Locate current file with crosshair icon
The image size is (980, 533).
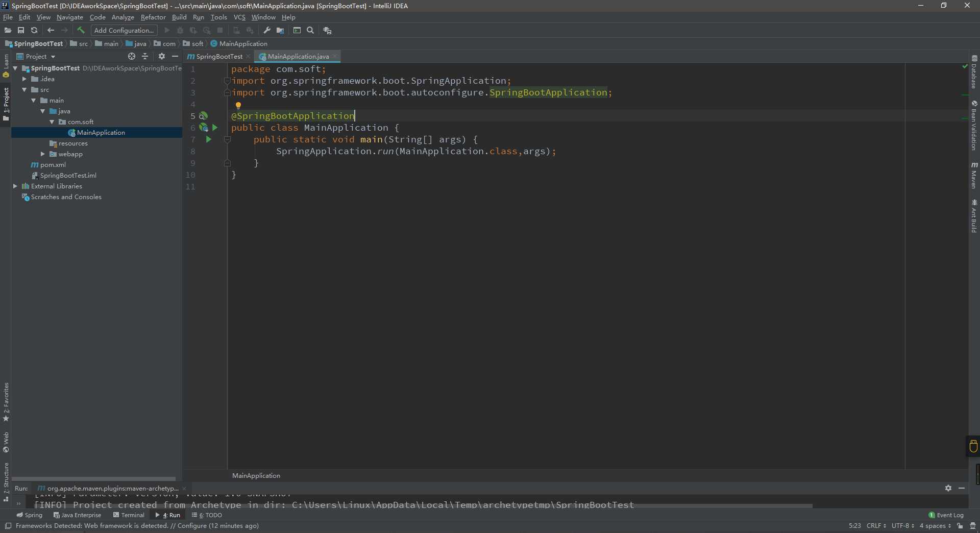(x=132, y=56)
